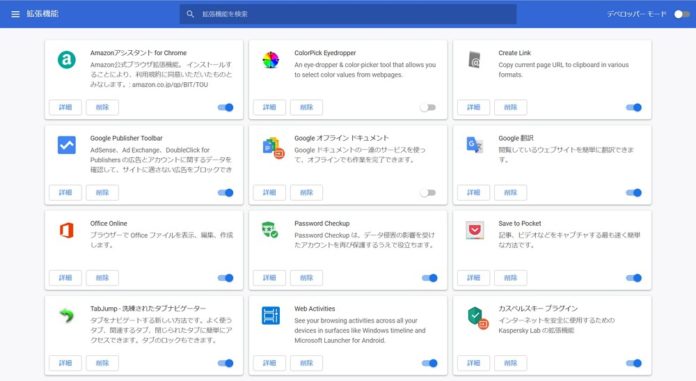Open details for Create Link
696x381 pixels.
point(474,107)
